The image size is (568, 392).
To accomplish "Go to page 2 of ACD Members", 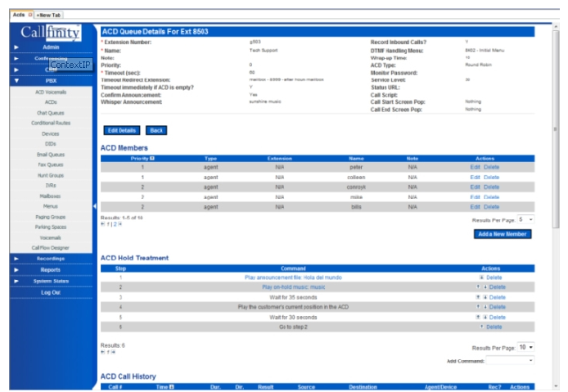I will [115, 224].
